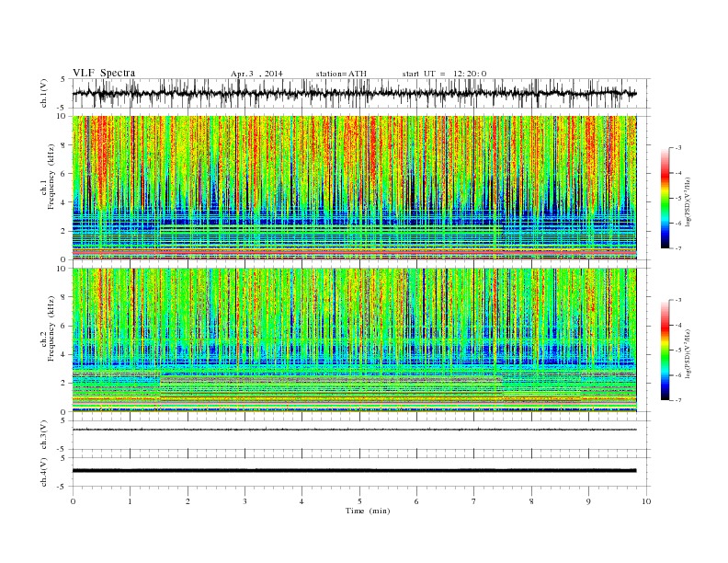The height and width of the screenshot is (563, 728).
Task: Click time axis tick label "5"
Action: pyautogui.click(x=359, y=501)
